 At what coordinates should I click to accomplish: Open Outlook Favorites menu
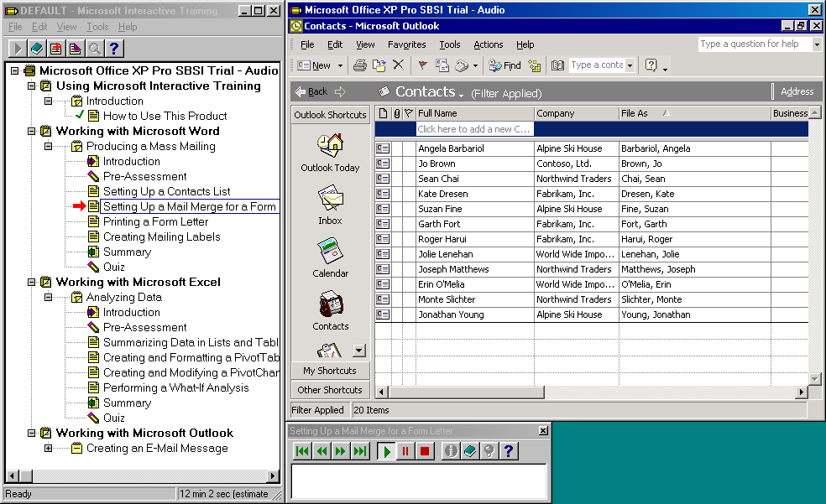(406, 44)
